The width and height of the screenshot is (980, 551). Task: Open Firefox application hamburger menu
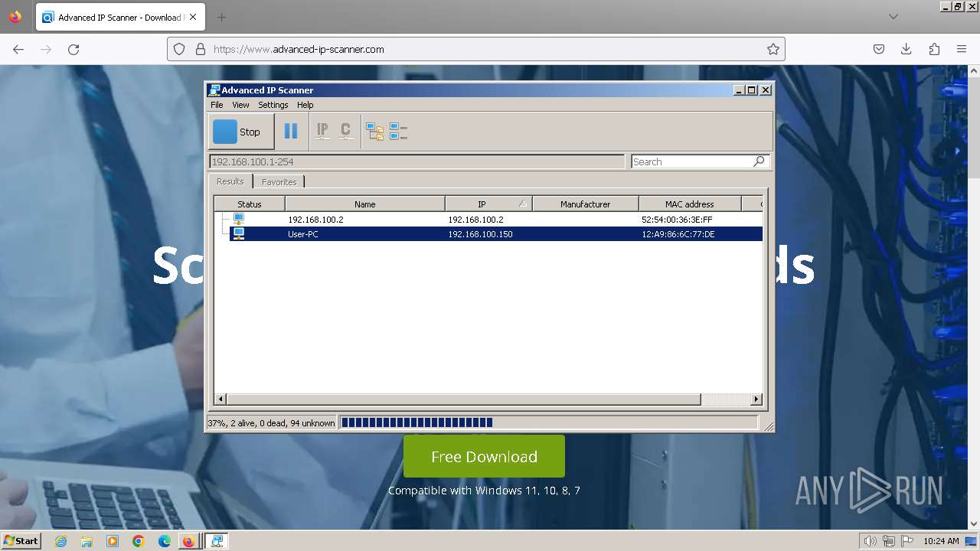[x=962, y=49]
